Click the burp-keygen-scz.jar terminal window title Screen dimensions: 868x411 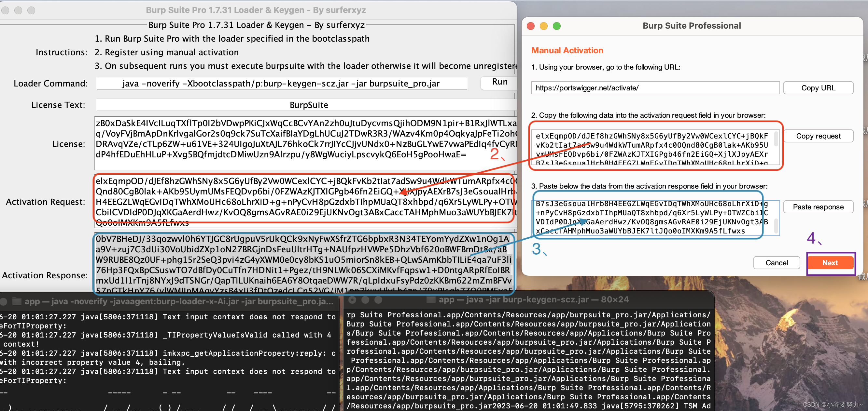[533, 299]
